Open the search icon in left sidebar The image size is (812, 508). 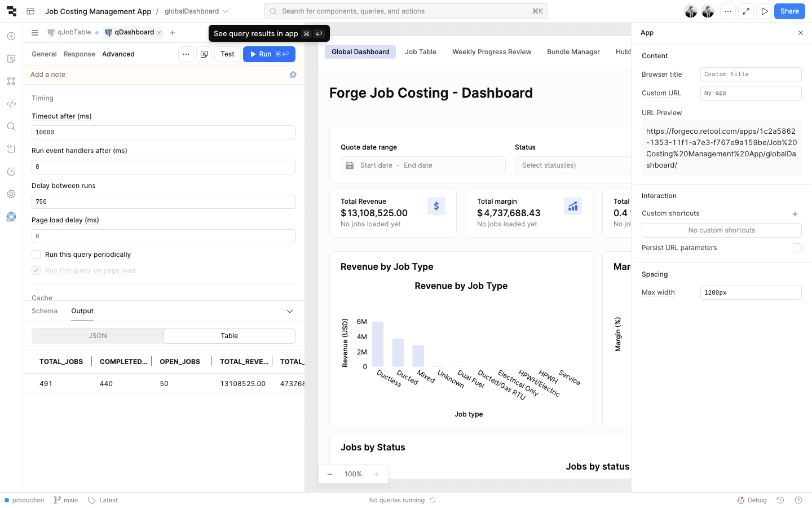(11, 126)
